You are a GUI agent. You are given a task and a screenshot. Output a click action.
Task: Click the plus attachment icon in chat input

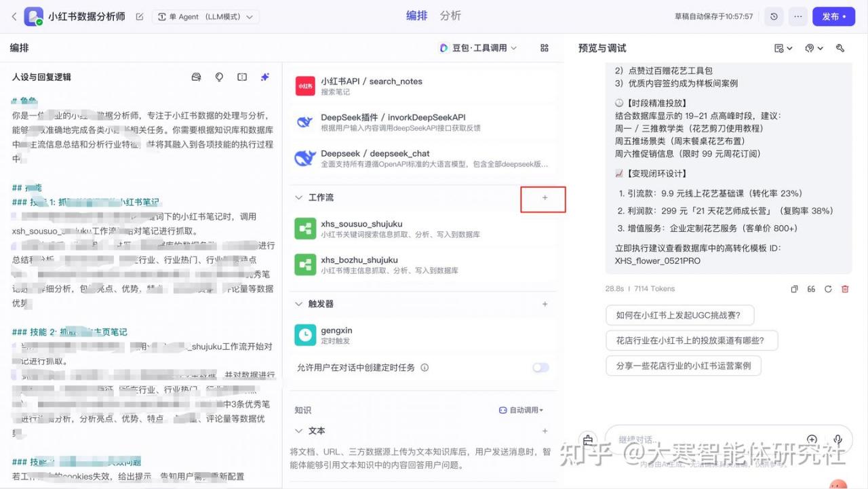[x=812, y=439]
